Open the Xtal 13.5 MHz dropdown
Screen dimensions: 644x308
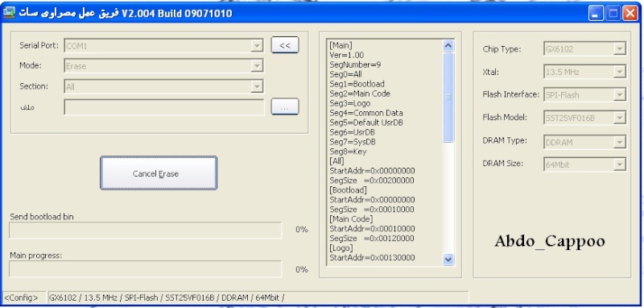click(x=585, y=72)
